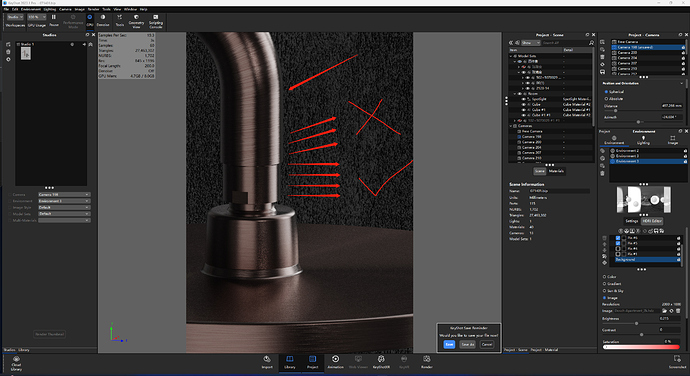Image resolution: width=690 pixels, height=376 pixels.
Task: Collapse the Room tree node
Action: [x=514, y=94]
